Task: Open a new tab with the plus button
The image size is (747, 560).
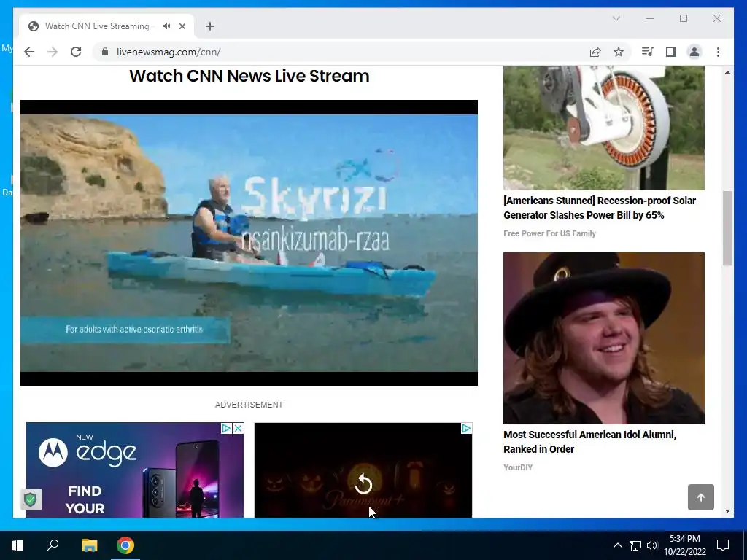Action: 210,26
